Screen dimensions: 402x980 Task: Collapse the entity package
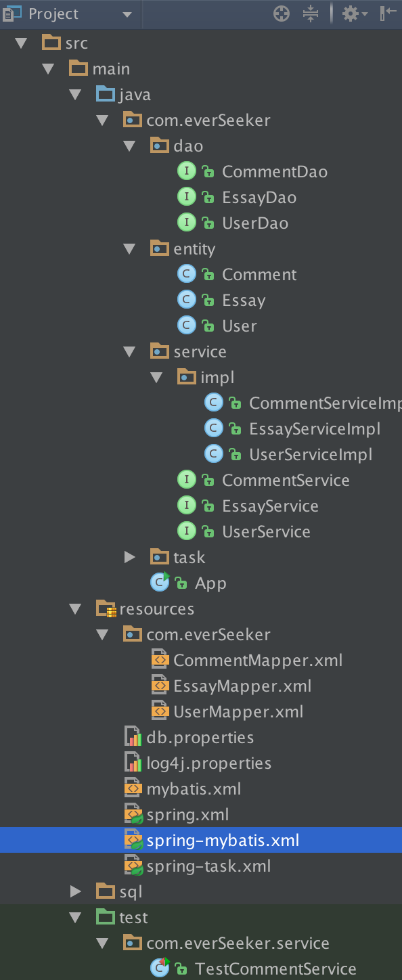click(129, 249)
